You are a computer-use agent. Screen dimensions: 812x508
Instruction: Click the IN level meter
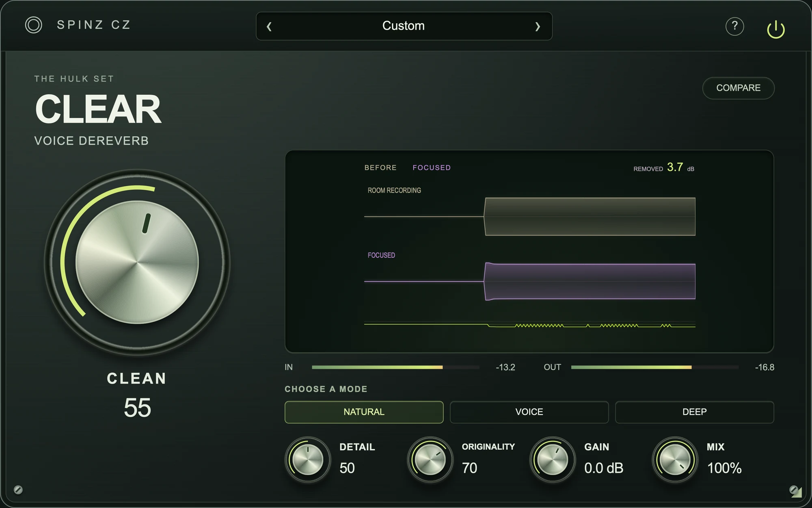[395, 367]
